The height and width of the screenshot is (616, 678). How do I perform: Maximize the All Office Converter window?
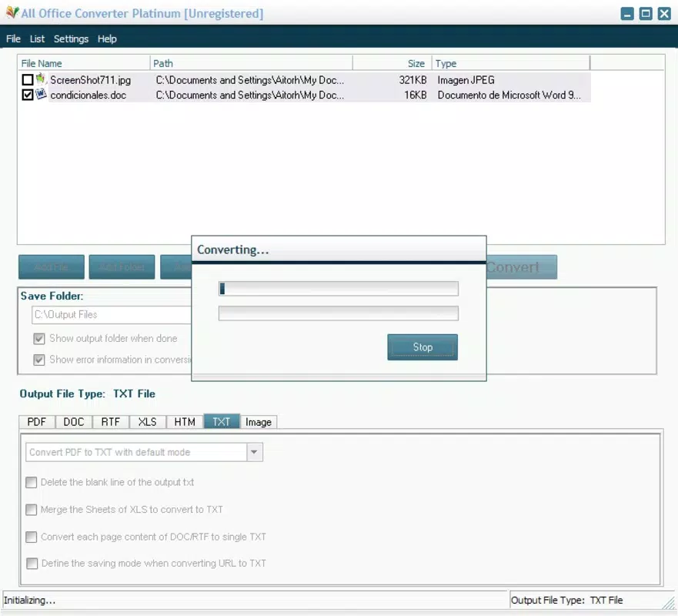(646, 14)
